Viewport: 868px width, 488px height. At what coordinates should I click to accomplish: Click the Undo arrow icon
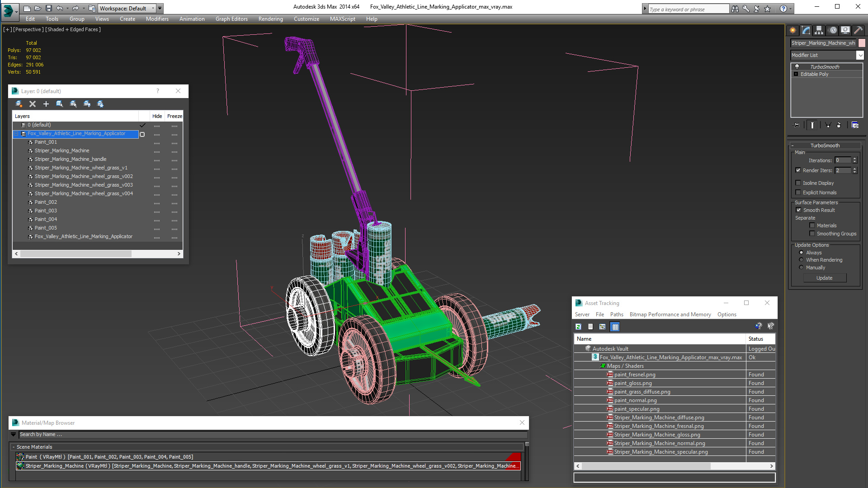(x=59, y=8)
